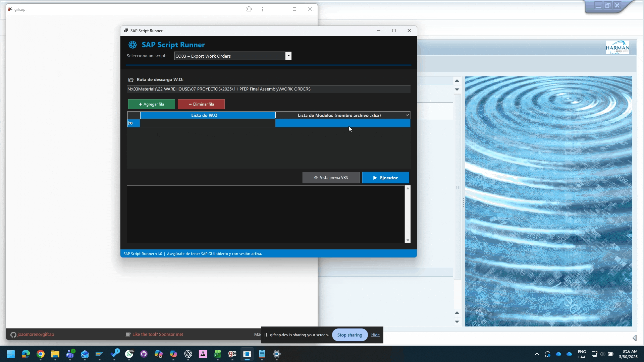This screenshot has width=644, height=362.
Task: Select the Lista de Modelos column header
Action: (339, 115)
